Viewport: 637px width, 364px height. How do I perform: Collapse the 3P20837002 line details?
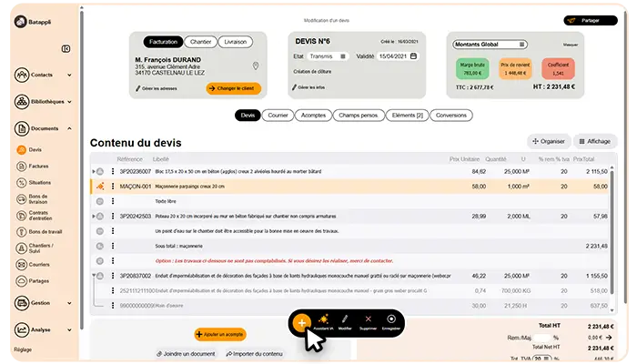94,276
